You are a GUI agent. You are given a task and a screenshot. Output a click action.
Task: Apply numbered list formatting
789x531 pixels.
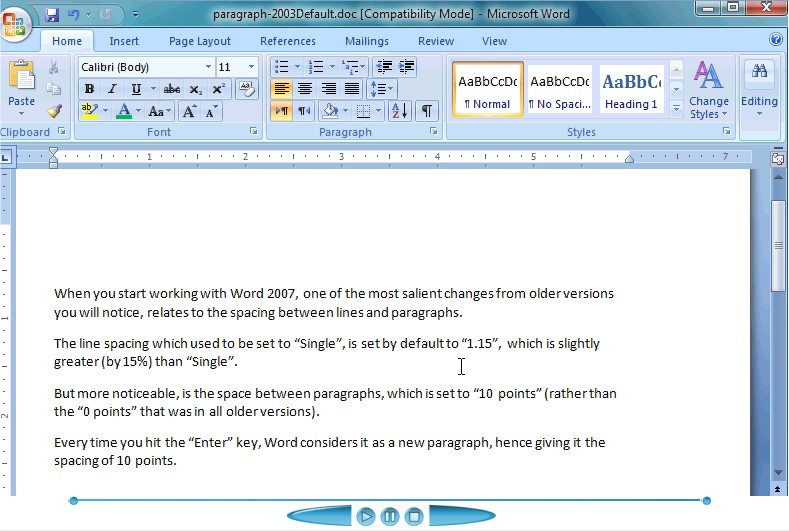coord(316,66)
